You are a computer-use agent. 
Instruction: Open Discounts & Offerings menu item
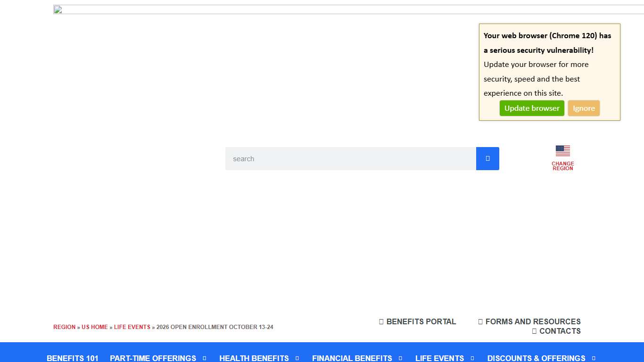536,358
